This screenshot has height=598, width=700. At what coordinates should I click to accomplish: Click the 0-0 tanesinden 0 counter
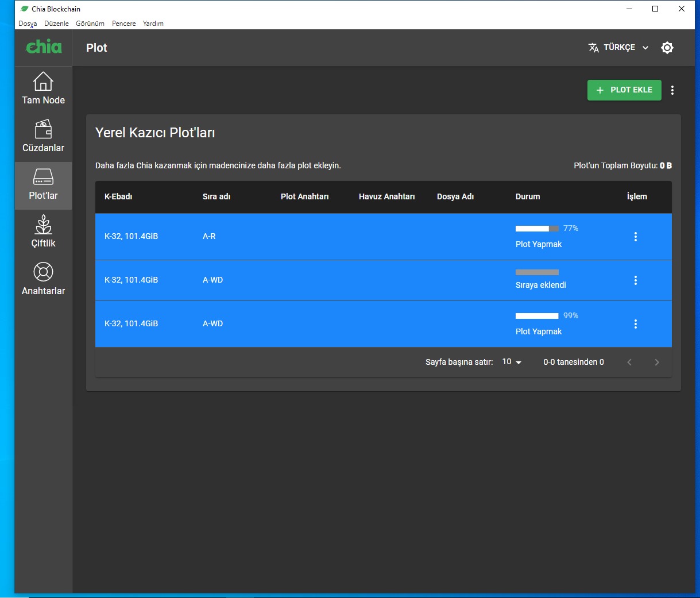click(574, 362)
